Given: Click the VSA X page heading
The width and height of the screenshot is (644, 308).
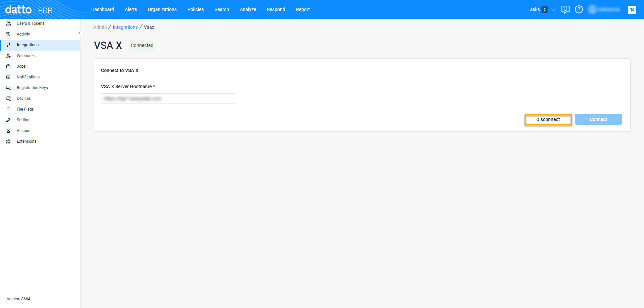Looking at the screenshot, I should [x=108, y=45].
